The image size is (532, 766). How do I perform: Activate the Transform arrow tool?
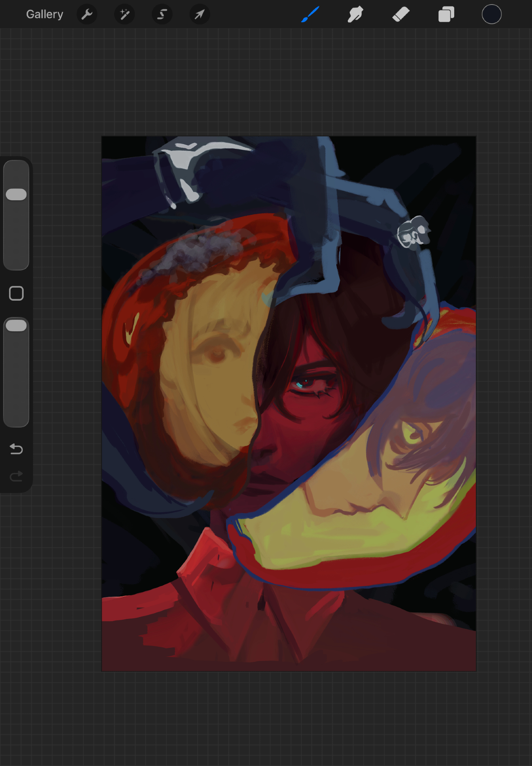click(x=200, y=15)
